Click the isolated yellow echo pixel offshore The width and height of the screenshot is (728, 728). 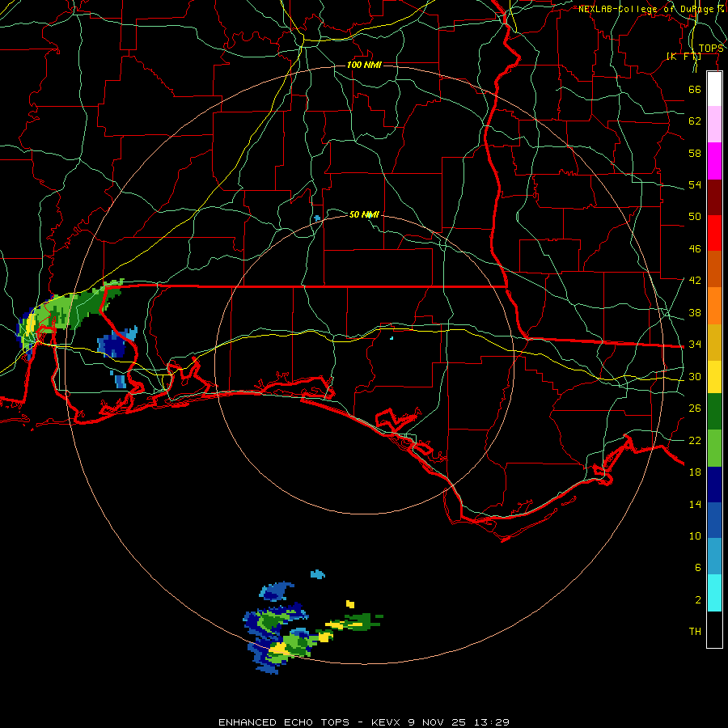point(350,604)
